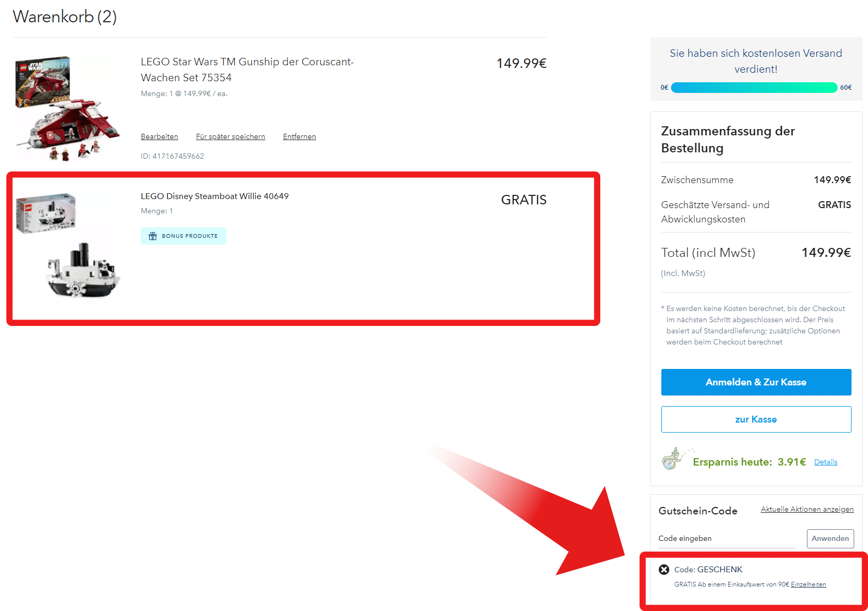
Task: Click the Code: GESCHENK text
Action: point(709,570)
